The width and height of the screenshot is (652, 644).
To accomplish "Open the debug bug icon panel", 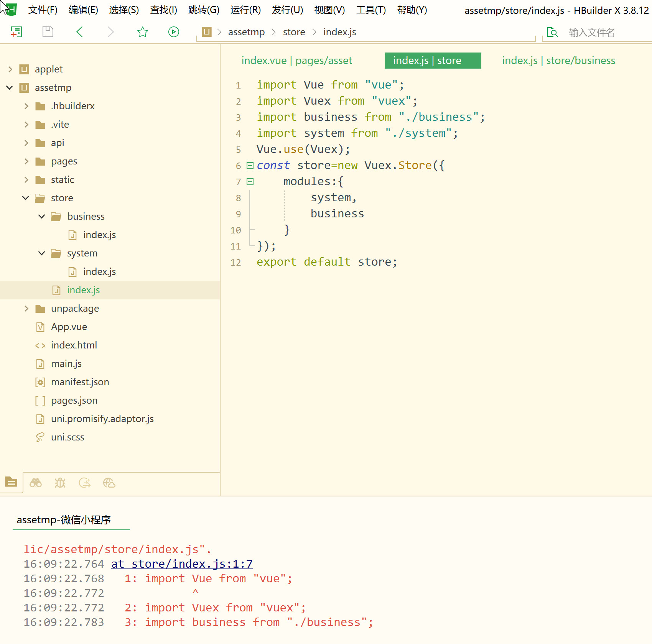I will (60, 483).
